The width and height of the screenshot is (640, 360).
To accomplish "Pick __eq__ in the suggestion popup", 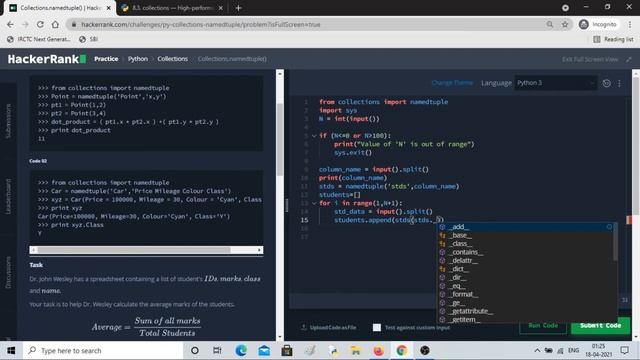I will click(526, 286).
